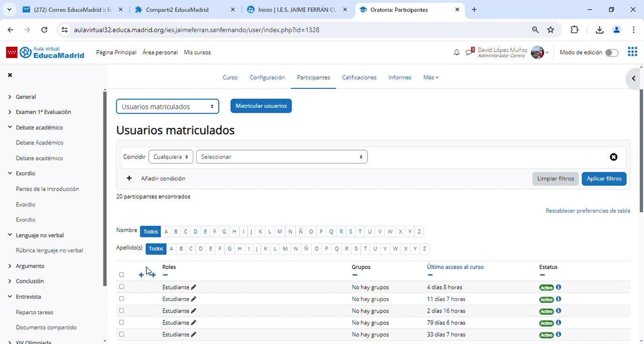Viewport: 644px width, 344px height.
Task: Open the messages chat icon
Action: click(x=469, y=52)
